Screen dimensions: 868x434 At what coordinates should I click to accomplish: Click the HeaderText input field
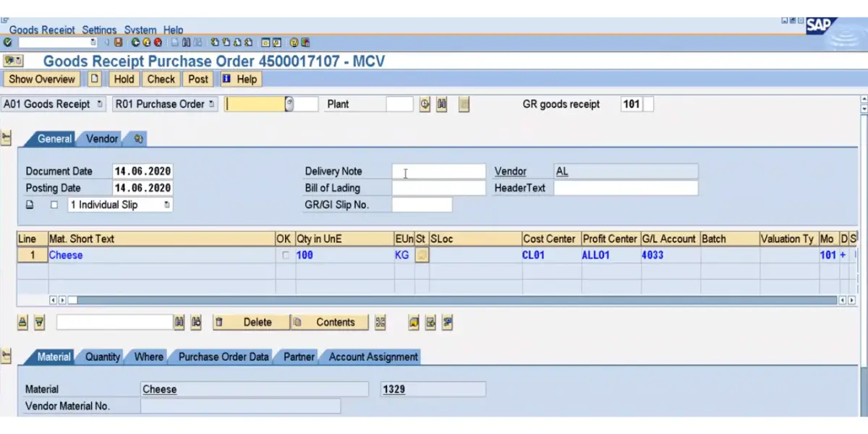[626, 188]
